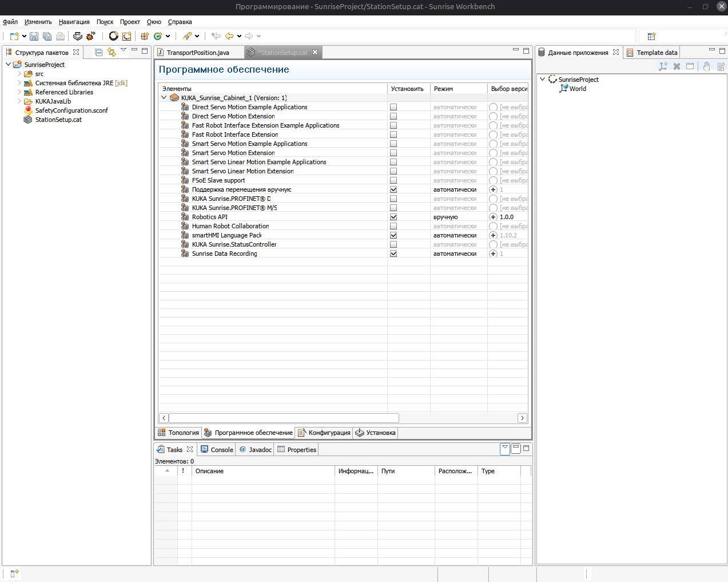This screenshot has height=582, width=728.
Task: Click the synchronize project toolbar icon
Action: click(78, 36)
